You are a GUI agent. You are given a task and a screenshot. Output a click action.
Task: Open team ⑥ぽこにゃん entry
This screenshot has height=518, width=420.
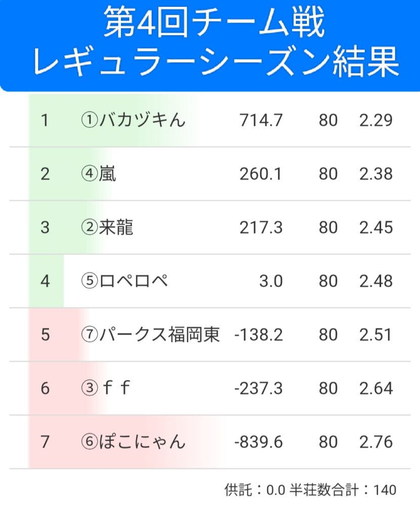coord(134,442)
